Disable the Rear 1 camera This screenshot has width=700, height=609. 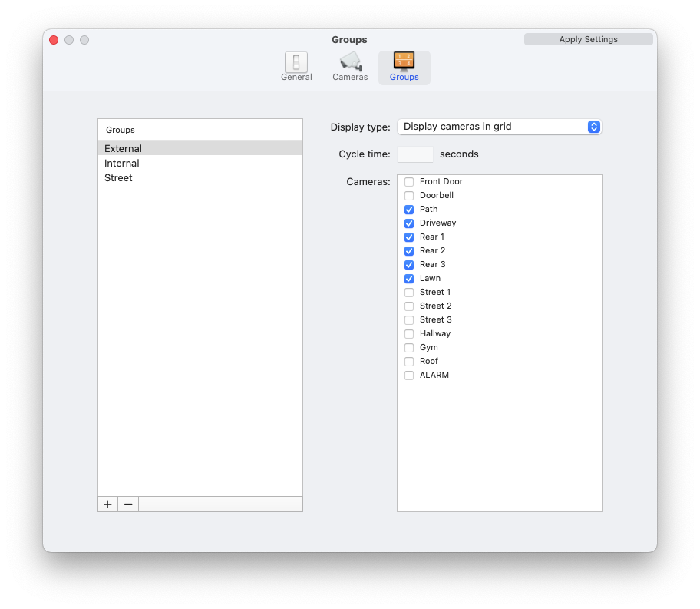pyautogui.click(x=408, y=237)
